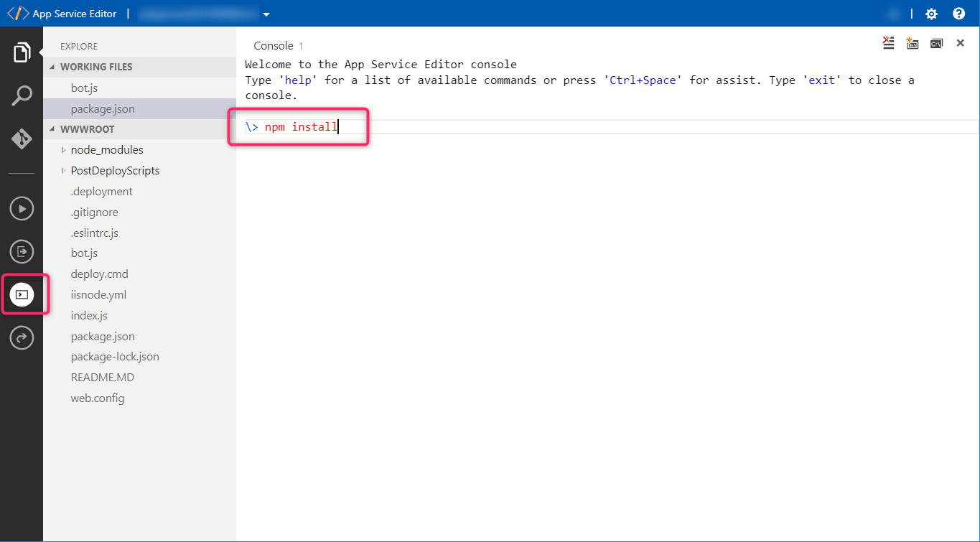980x542 pixels.
Task: Open the Git source control icon
Action: tap(22, 139)
